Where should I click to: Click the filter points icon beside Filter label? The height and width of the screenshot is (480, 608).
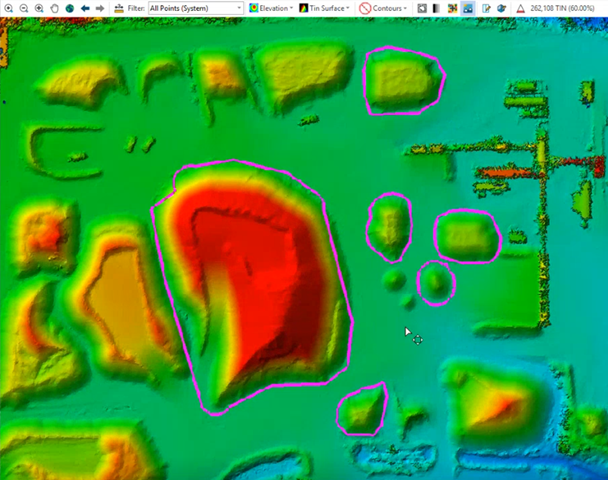119,8
